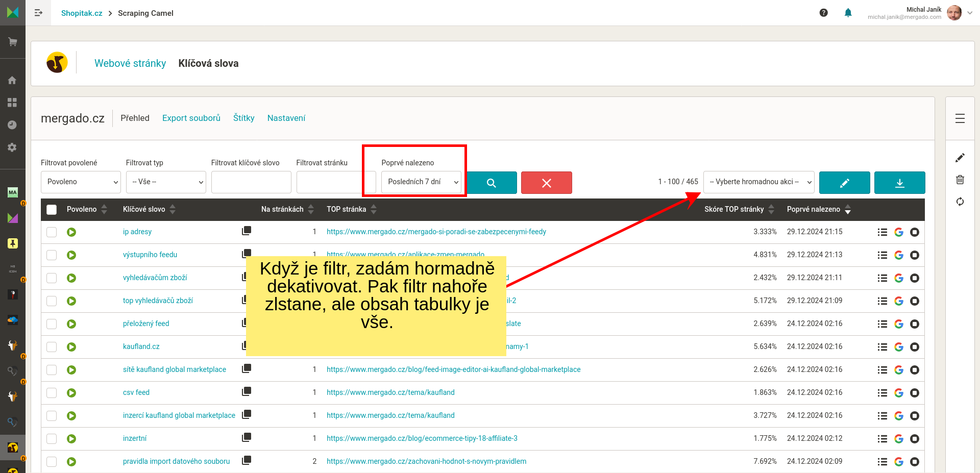Check the top vyhledávačů zboží row checkbox
This screenshot has height=473, width=980.
coord(52,301)
